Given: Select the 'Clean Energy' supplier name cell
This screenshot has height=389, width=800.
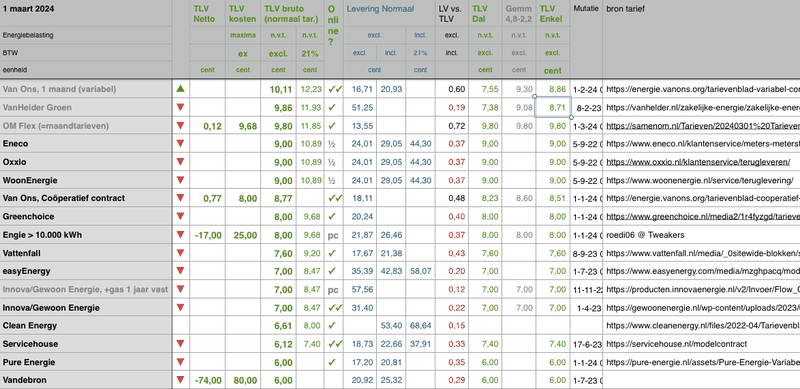Looking at the screenshot, I should point(86,325).
